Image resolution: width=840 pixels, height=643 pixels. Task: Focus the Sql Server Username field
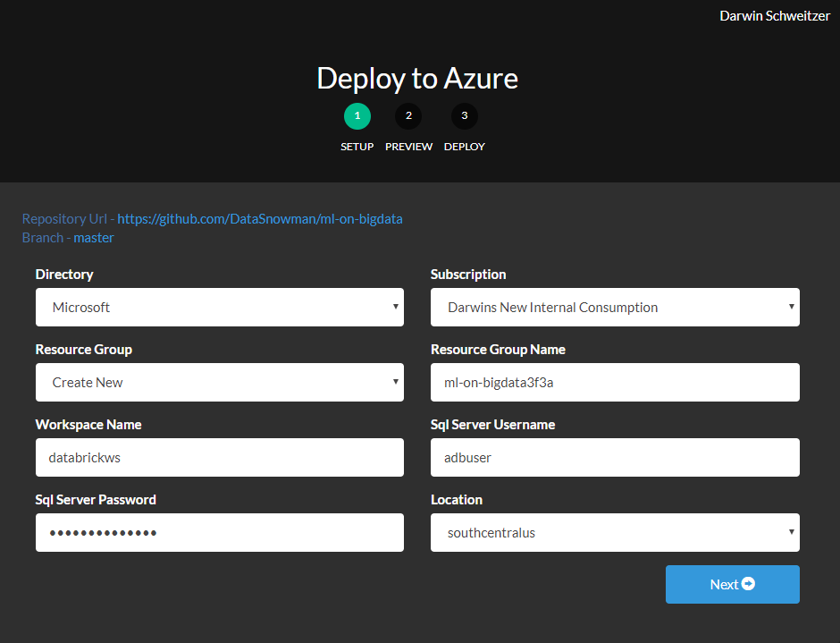point(615,458)
